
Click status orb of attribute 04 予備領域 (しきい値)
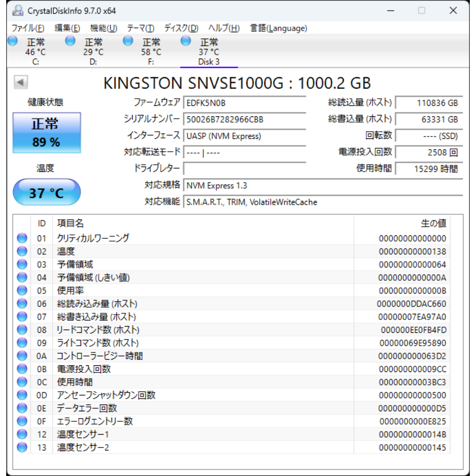pyautogui.click(x=22, y=277)
